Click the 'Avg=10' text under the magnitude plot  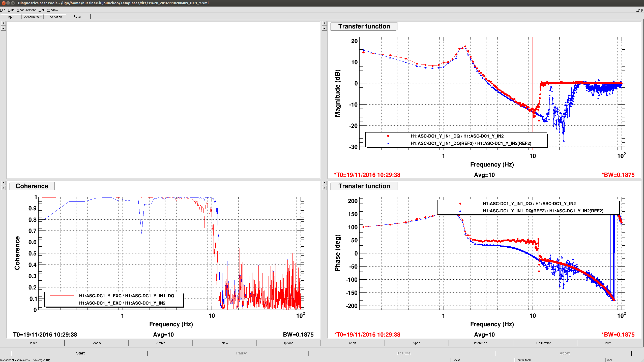pos(484,175)
